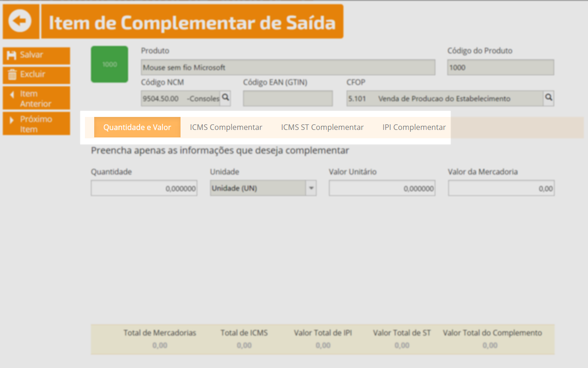This screenshot has width=588, height=368.
Task: Select the Valor da Mercadoria field
Action: click(501, 188)
